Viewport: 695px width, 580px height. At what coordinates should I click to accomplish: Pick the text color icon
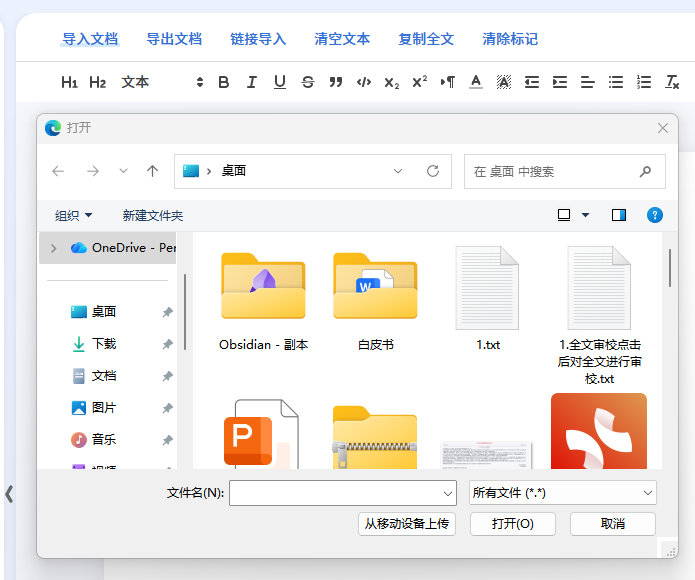476,82
